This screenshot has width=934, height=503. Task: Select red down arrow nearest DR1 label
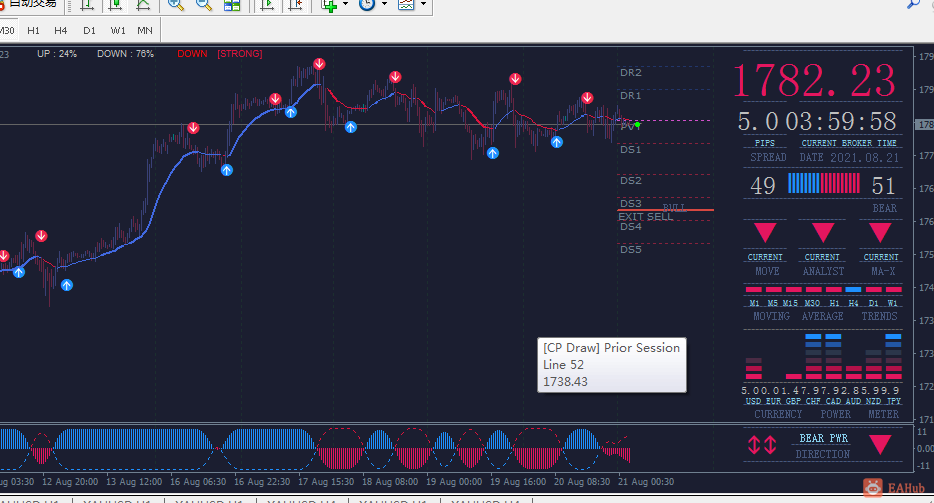(x=587, y=98)
